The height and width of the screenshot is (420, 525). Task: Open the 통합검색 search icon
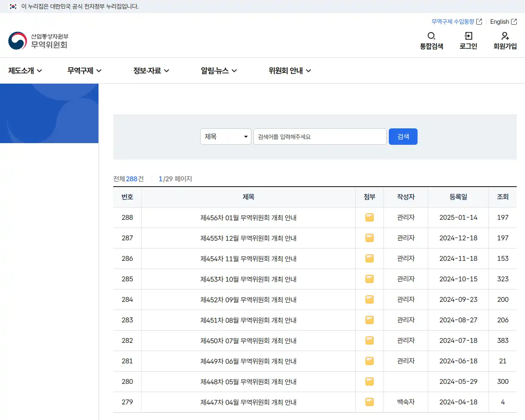(x=431, y=41)
